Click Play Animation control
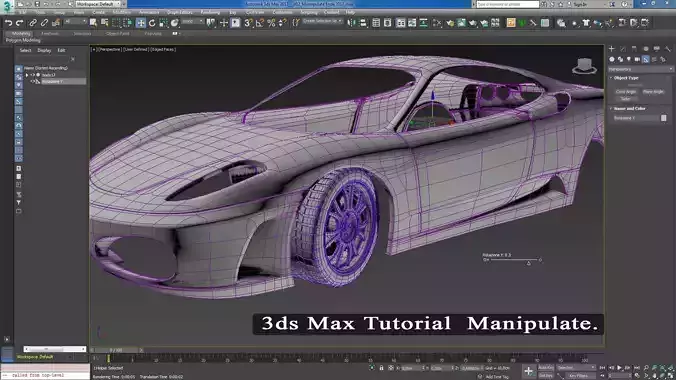The width and height of the screenshot is (676, 380). [x=620, y=368]
